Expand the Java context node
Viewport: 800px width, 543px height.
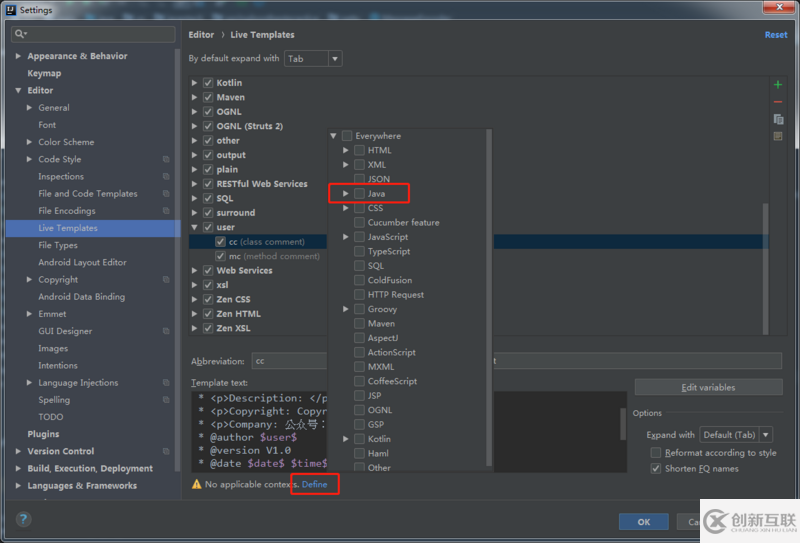(x=345, y=193)
